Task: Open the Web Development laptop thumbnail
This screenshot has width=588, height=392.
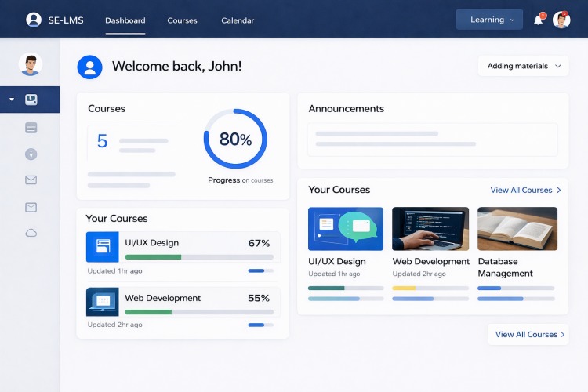Action: click(x=430, y=229)
